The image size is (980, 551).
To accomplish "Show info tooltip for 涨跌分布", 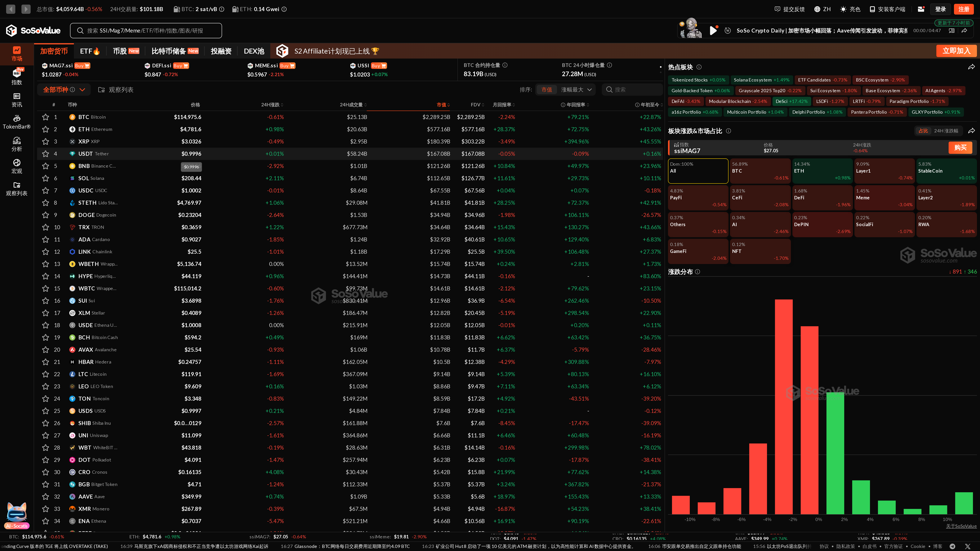I will [697, 271].
